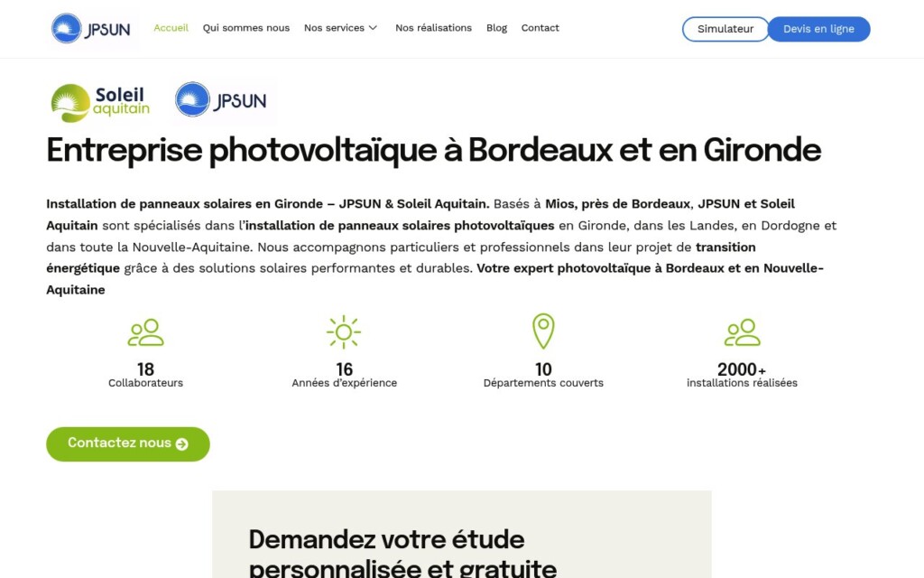Click the 2000+ installations figure
924x578 pixels.
pyautogui.click(x=742, y=369)
